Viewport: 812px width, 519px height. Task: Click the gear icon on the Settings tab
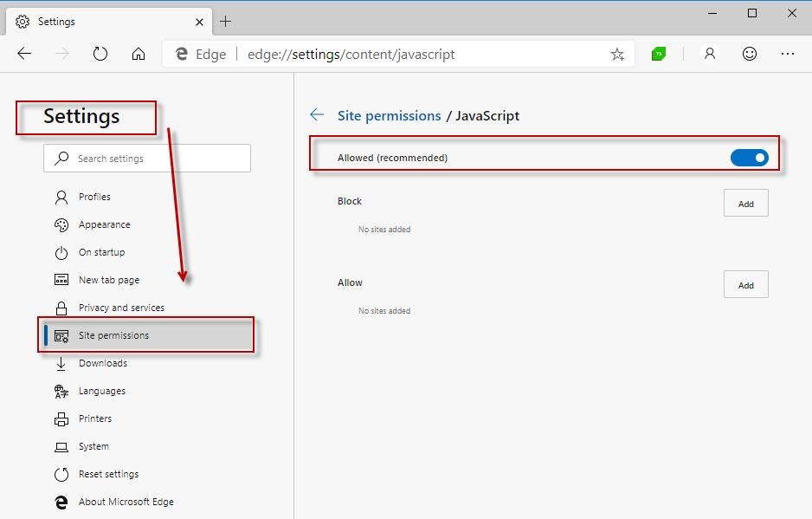[23, 22]
